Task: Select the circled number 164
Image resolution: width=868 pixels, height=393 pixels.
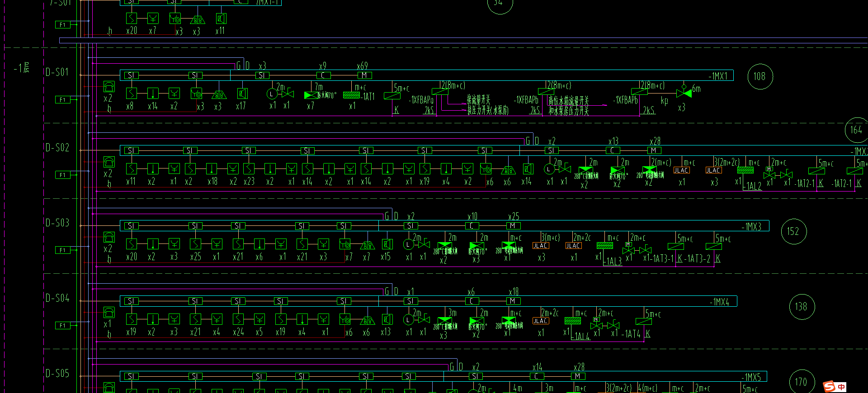Action: point(856,130)
